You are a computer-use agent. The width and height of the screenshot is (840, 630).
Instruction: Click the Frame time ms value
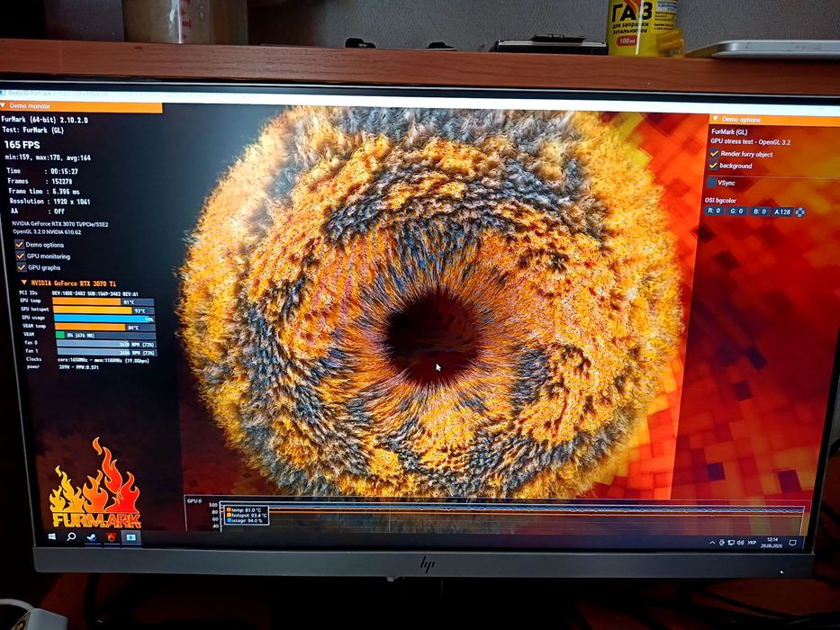[x=66, y=191]
